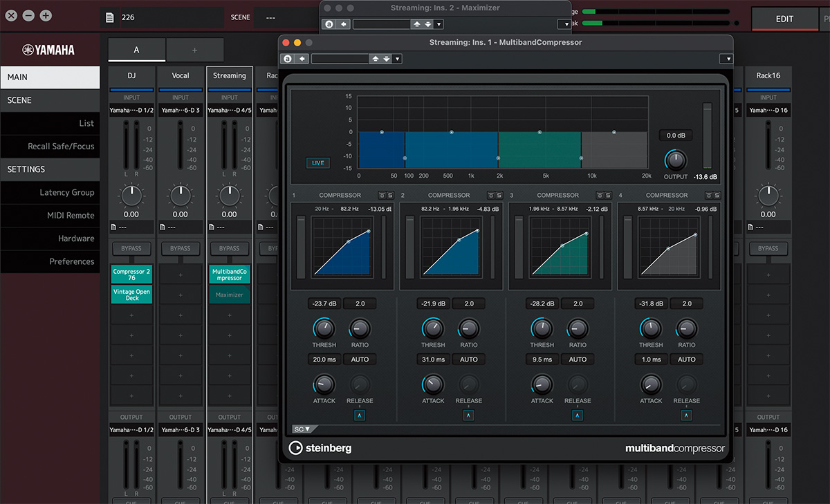
Task: Open Latency Group settings
Action: (50, 192)
